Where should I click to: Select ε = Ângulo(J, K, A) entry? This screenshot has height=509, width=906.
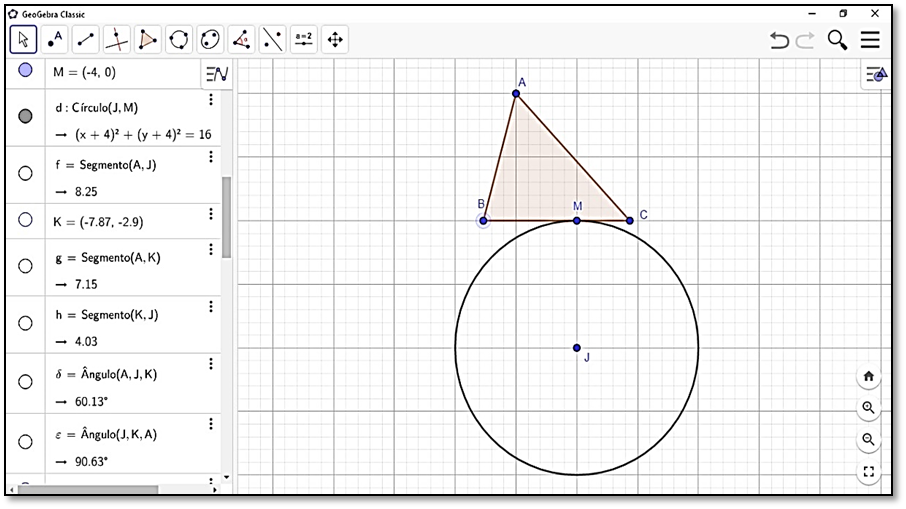[x=106, y=434]
